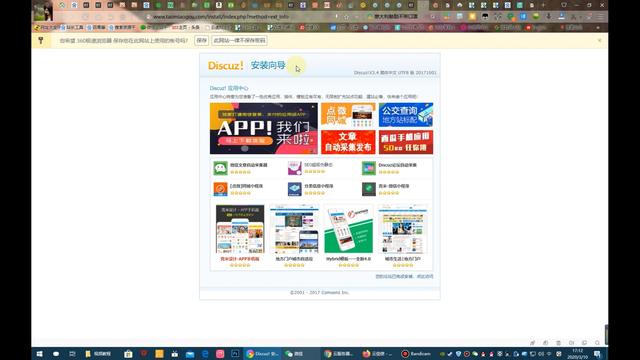Switch to the Chrome Discuz! taskbar window
640x360 pixels.
click(262, 354)
